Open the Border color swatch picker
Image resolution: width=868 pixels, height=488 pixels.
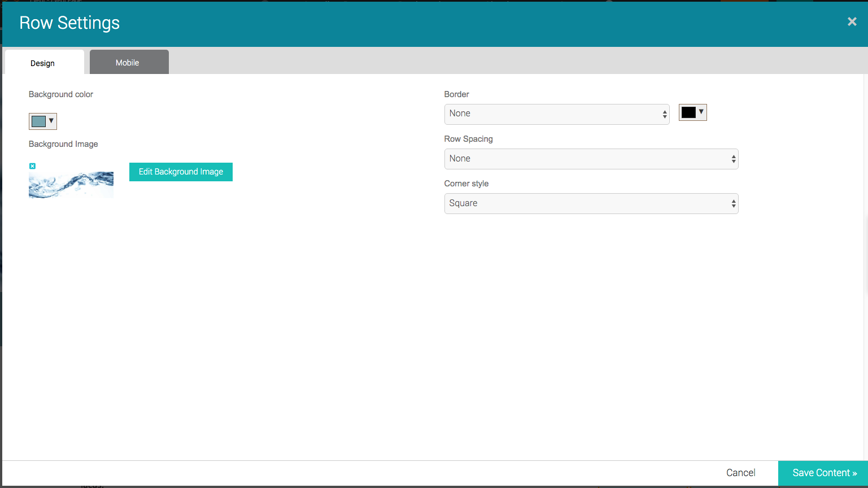(x=692, y=112)
